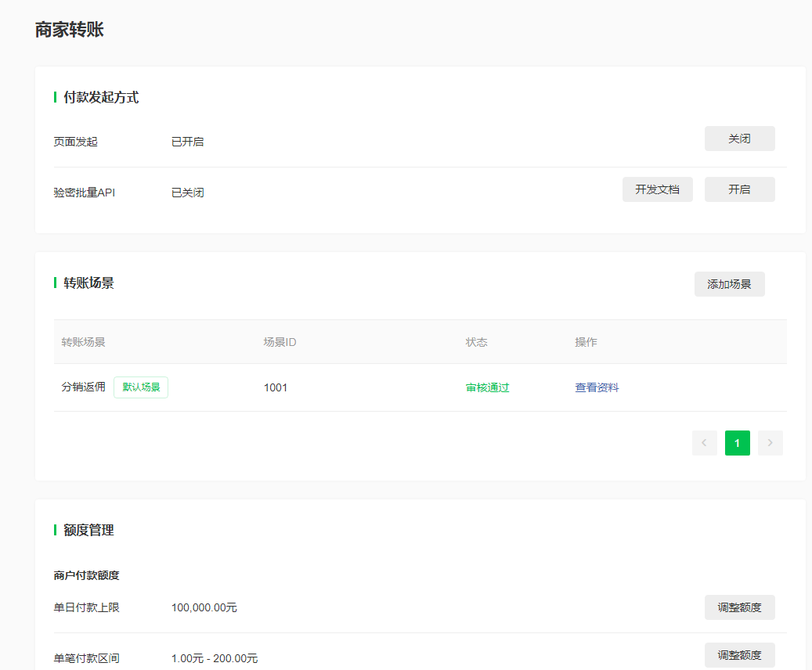Click scene ID 1001 cell

pos(276,387)
